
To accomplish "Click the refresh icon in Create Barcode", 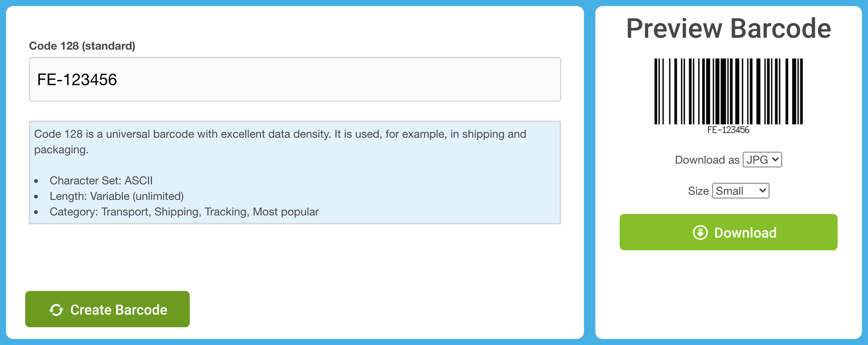I will pos(56,310).
